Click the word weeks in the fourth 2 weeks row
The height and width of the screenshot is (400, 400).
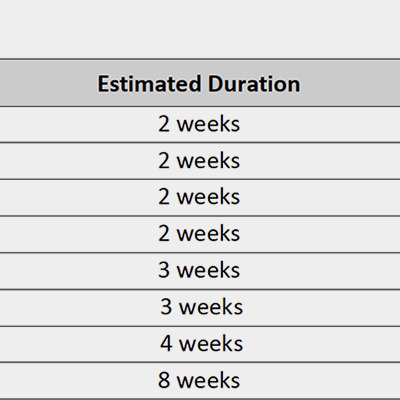coord(208,234)
